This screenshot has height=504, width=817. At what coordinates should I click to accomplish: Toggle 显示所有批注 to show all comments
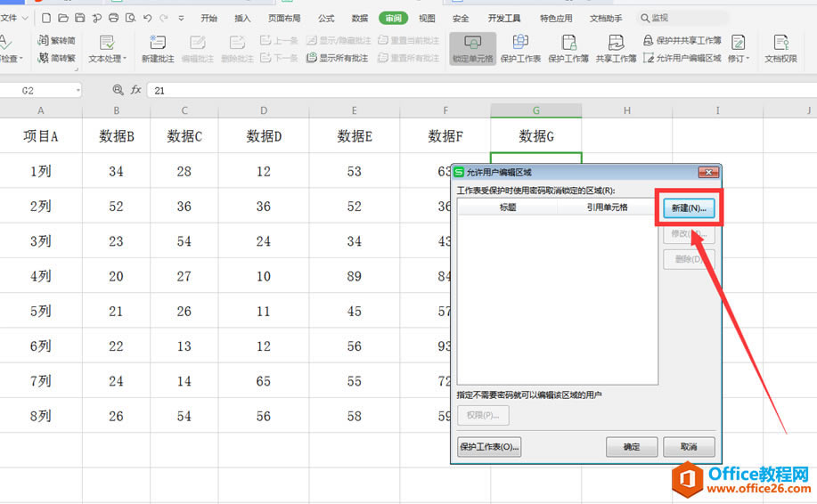(338, 58)
